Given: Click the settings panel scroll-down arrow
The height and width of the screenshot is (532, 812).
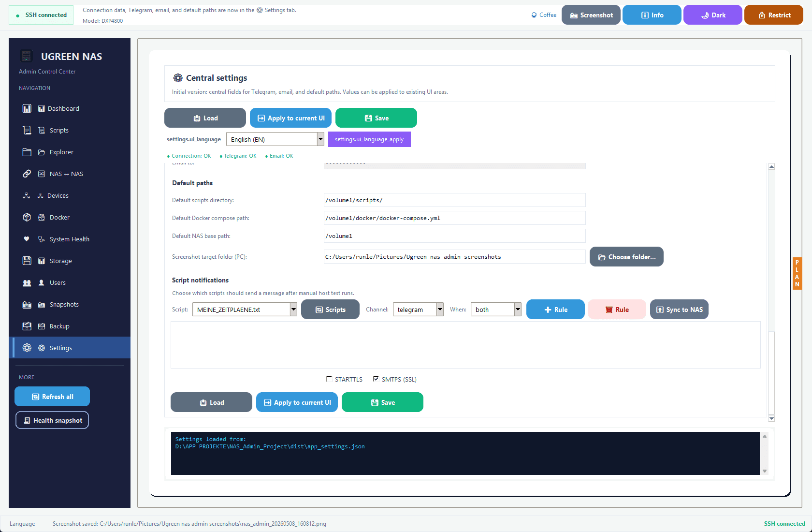Looking at the screenshot, I should [771, 418].
